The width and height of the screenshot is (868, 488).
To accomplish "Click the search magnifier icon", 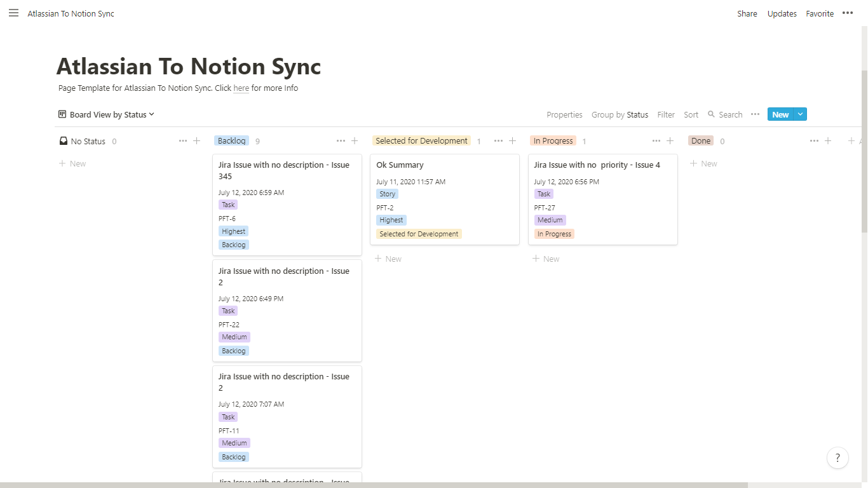I will pyautogui.click(x=711, y=114).
